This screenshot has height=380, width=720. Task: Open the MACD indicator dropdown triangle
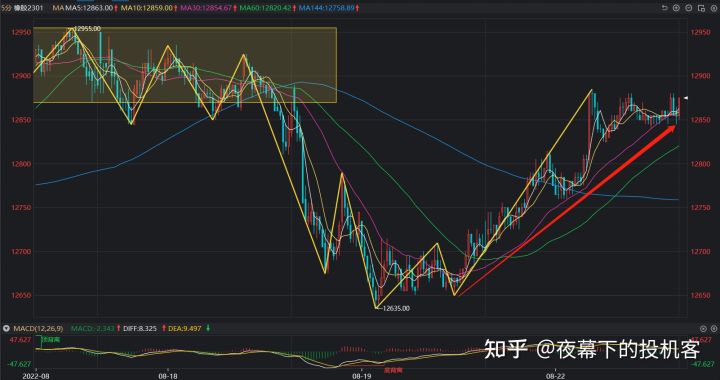[x=6, y=329]
